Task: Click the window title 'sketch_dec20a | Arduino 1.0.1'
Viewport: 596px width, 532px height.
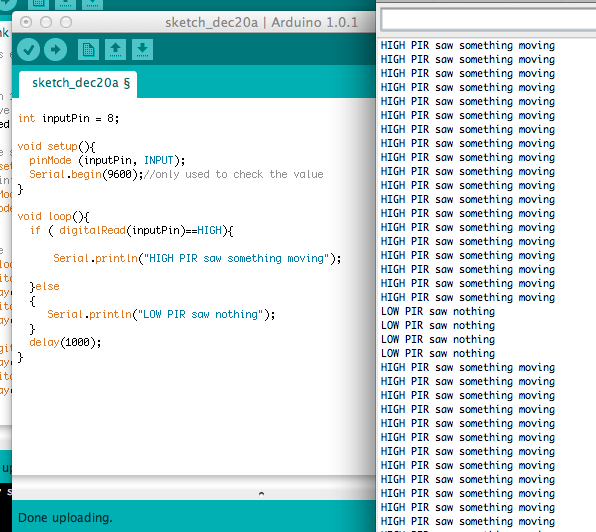Action: pyautogui.click(x=262, y=22)
